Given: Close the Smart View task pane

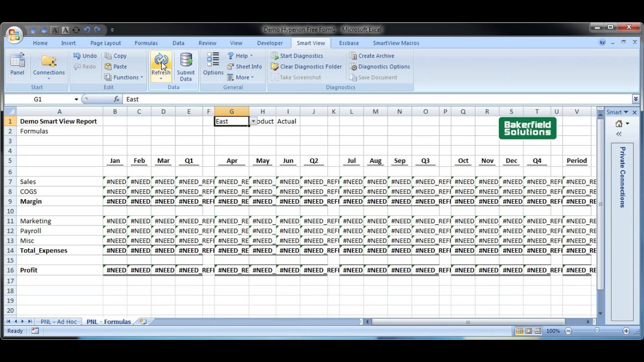Looking at the screenshot, I should [x=634, y=112].
